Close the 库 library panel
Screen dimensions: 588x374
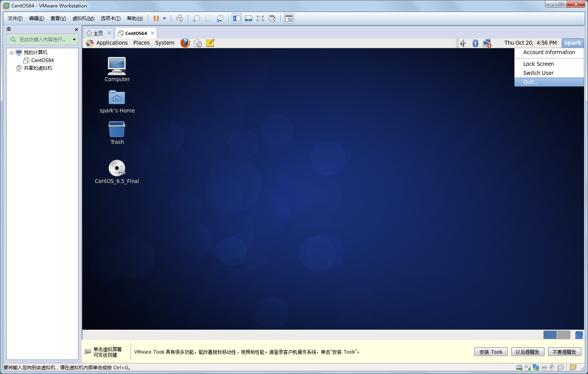tap(76, 29)
